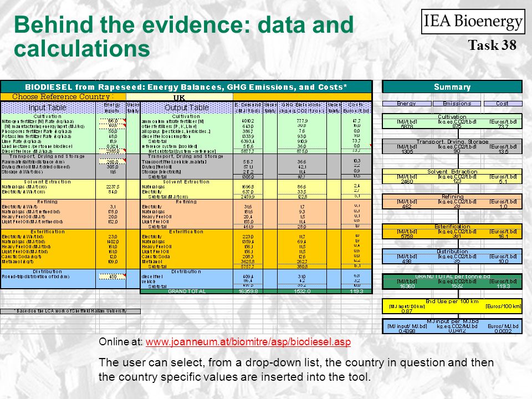Open the joanneum.at biodiesel.asp hyperlink
Image resolution: width=532 pixels, height=399 pixels.
[248, 342]
